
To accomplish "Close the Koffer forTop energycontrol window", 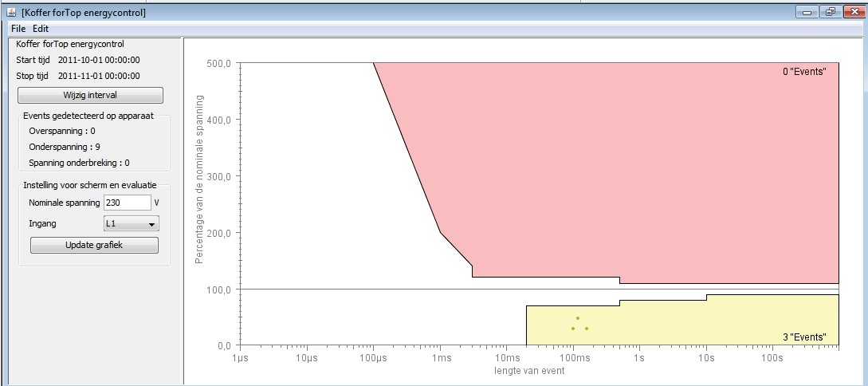I will pos(852,12).
